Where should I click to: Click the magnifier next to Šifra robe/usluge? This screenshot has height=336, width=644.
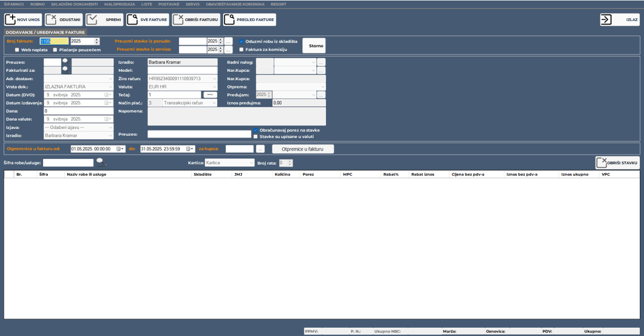click(101, 162)
